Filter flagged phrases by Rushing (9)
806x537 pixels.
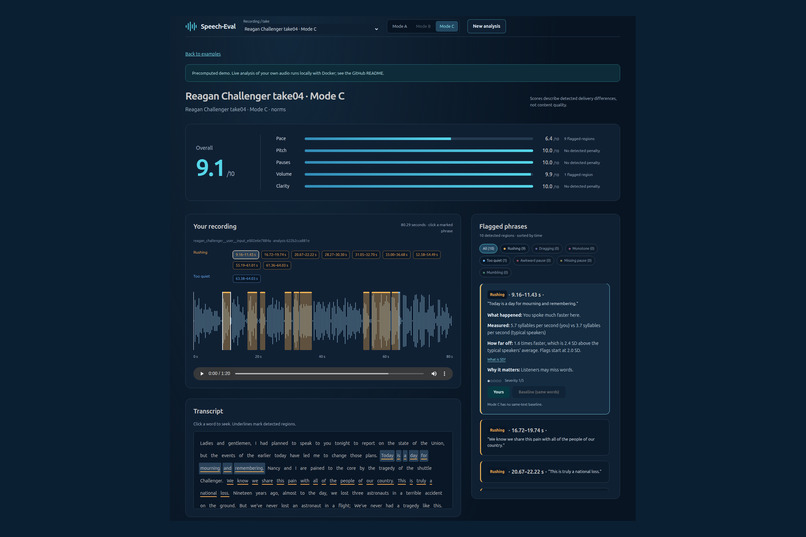pos(515,249)
